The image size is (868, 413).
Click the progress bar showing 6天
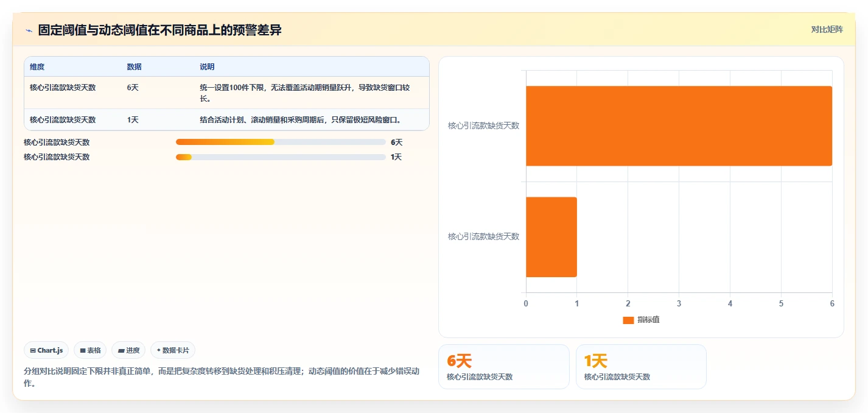point(281,143)
